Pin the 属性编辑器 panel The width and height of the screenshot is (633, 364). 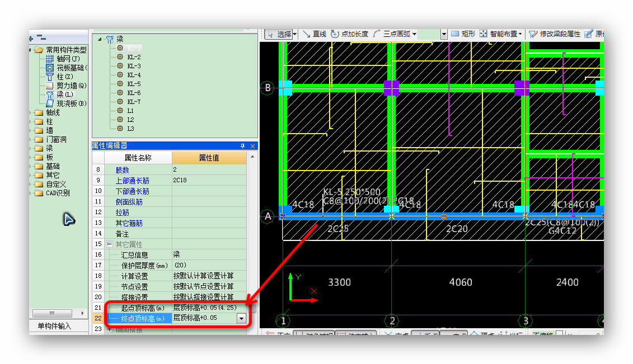point(243,146)
